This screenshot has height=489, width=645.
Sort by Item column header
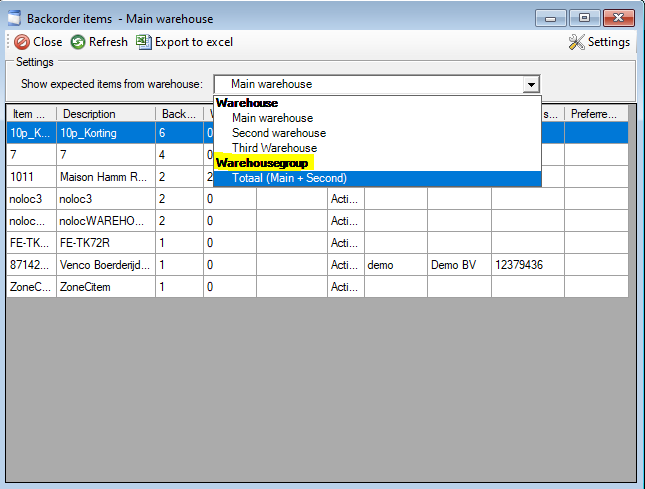(x=30, y=114)
